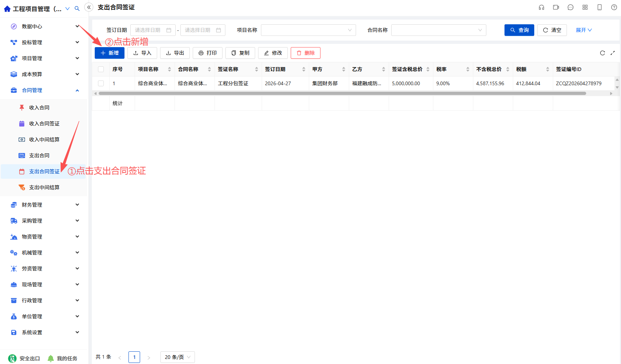Tick the select-all checkbox in table header
621x364 pixels.
point(101,69)
